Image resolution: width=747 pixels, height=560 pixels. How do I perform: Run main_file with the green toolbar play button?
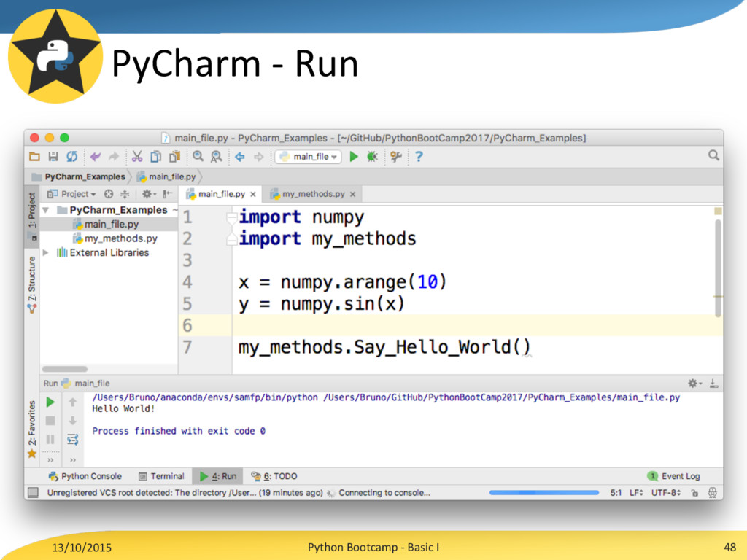pos(354,157)
